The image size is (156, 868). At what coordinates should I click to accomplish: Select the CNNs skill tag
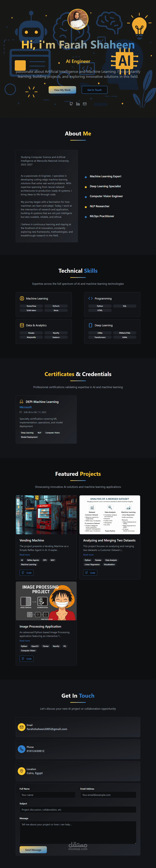(100, 333)
